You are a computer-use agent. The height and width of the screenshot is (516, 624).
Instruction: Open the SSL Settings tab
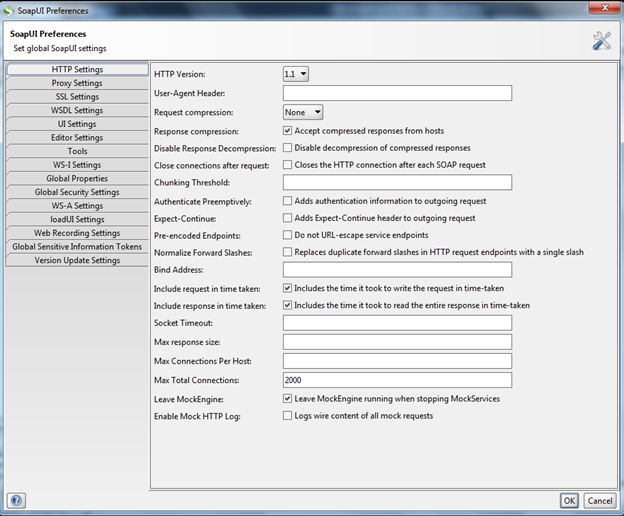(77, 97)
